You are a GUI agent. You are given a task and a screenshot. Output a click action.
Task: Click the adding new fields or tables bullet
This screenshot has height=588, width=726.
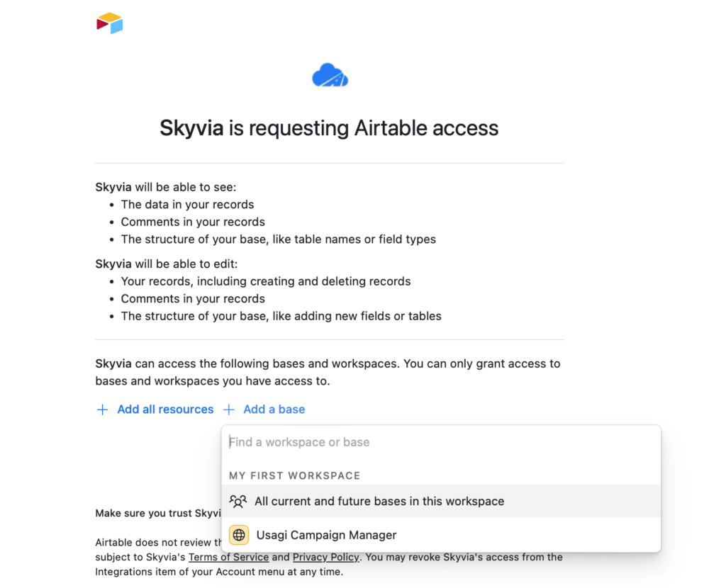281,316
